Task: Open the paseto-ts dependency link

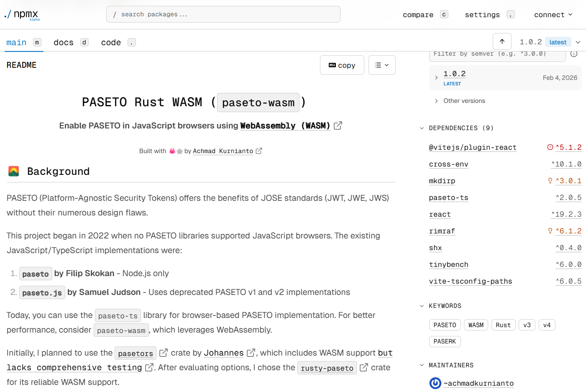Action: coord(448,197)
